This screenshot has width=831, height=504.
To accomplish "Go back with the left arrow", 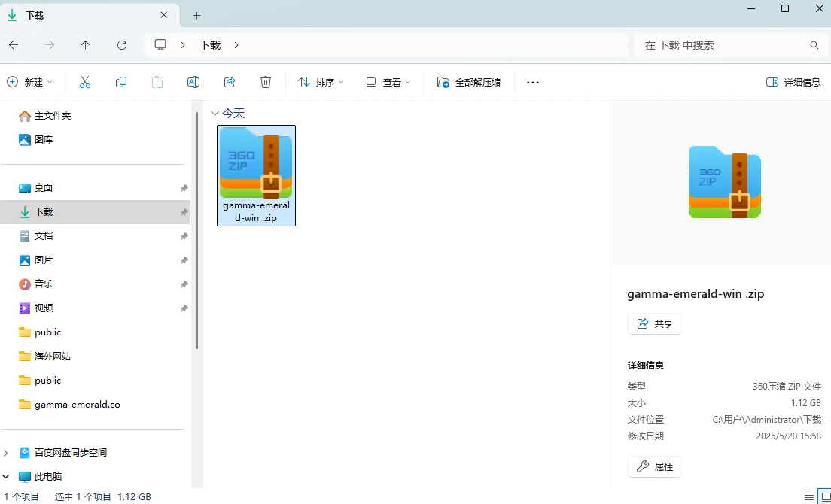I will [x=14, y=45].
